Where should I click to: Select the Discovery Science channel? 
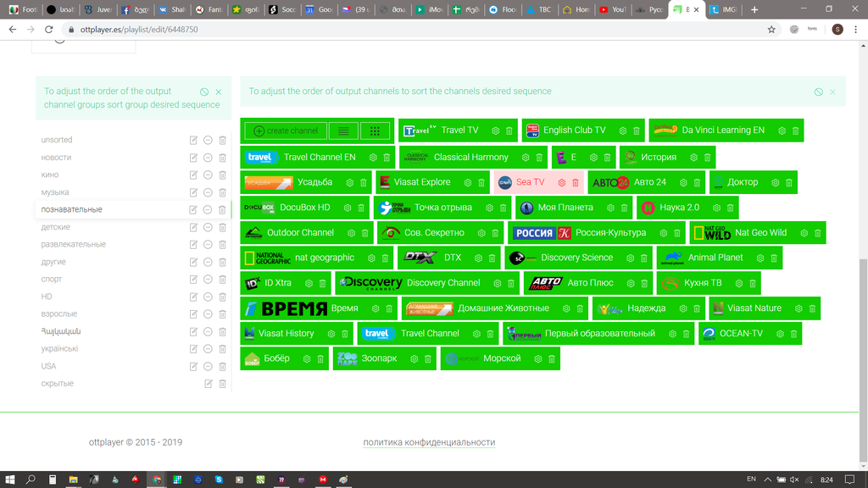tap(578, 258)
